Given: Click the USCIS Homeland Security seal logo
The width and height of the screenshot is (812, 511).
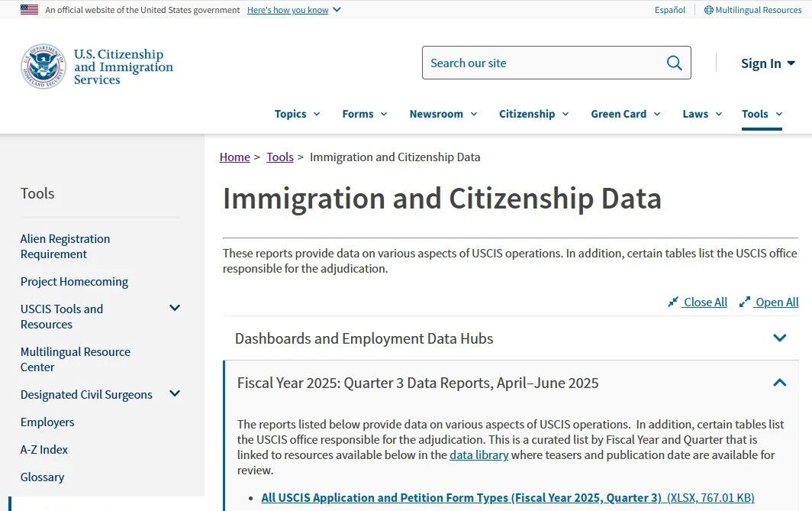Looking at the screenshot, I should (43, 66).
